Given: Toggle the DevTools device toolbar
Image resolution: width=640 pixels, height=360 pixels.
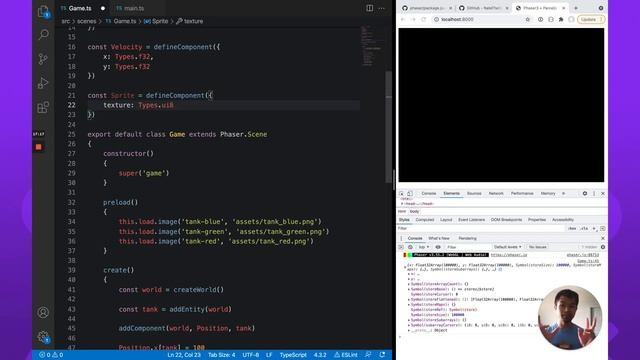Looking at the screenshot, I should (410, 193).
